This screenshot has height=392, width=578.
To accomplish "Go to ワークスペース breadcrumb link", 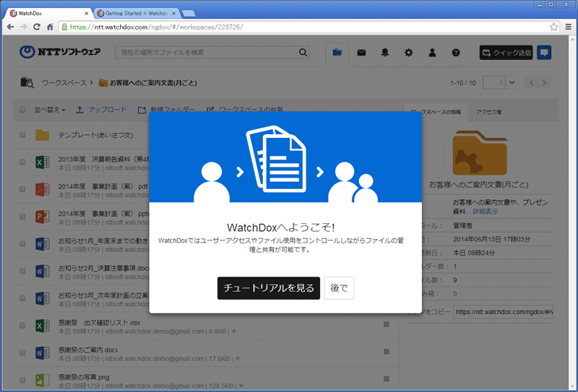I will click(64, 83).
